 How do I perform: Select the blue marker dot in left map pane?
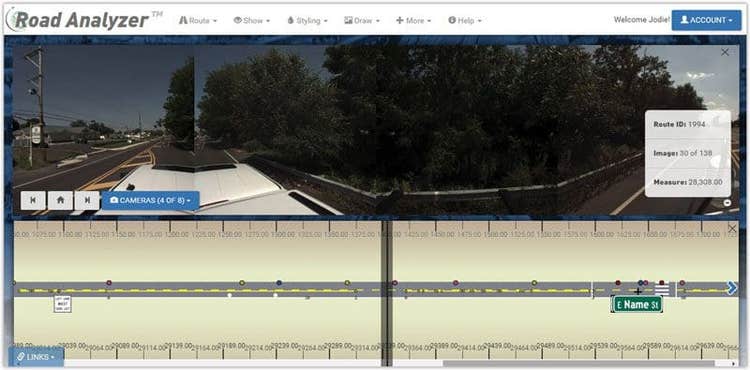[279, 283]
